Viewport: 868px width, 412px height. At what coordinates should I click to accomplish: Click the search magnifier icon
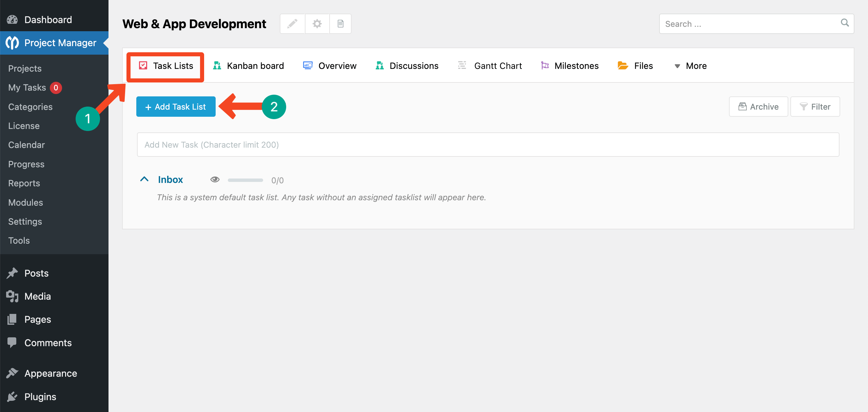(845, 23)
